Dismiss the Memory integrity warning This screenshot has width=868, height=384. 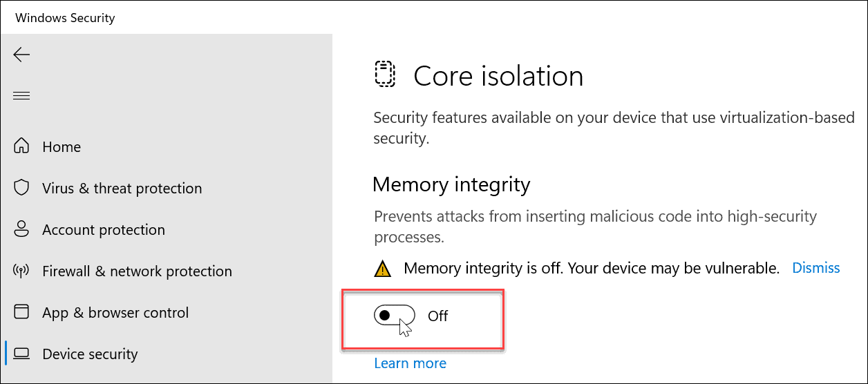[x=815, y=268]
